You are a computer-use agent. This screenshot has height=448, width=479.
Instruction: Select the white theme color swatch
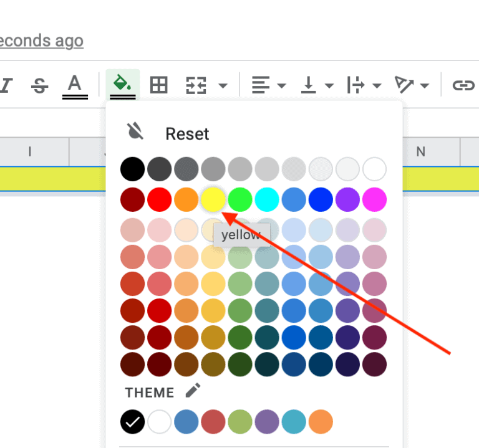coord(160,422)
